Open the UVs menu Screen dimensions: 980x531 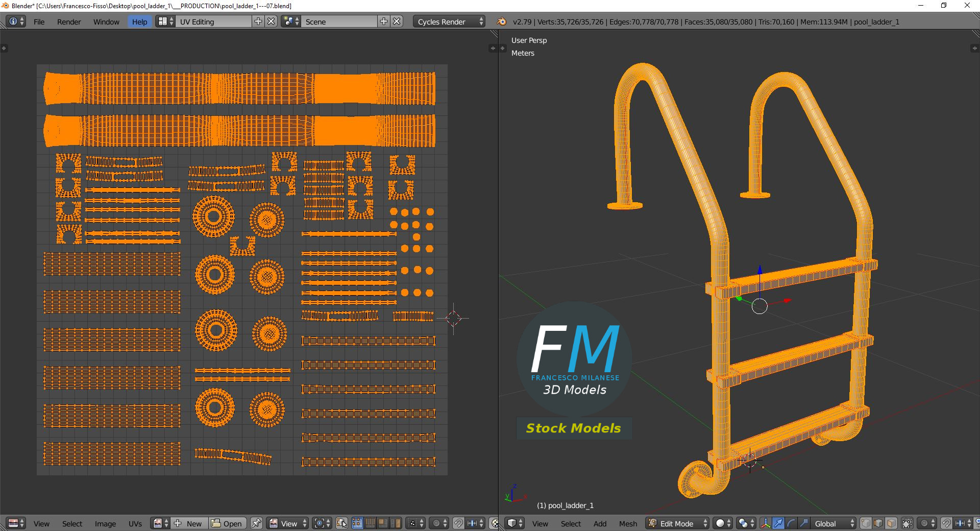pos(136,523)
